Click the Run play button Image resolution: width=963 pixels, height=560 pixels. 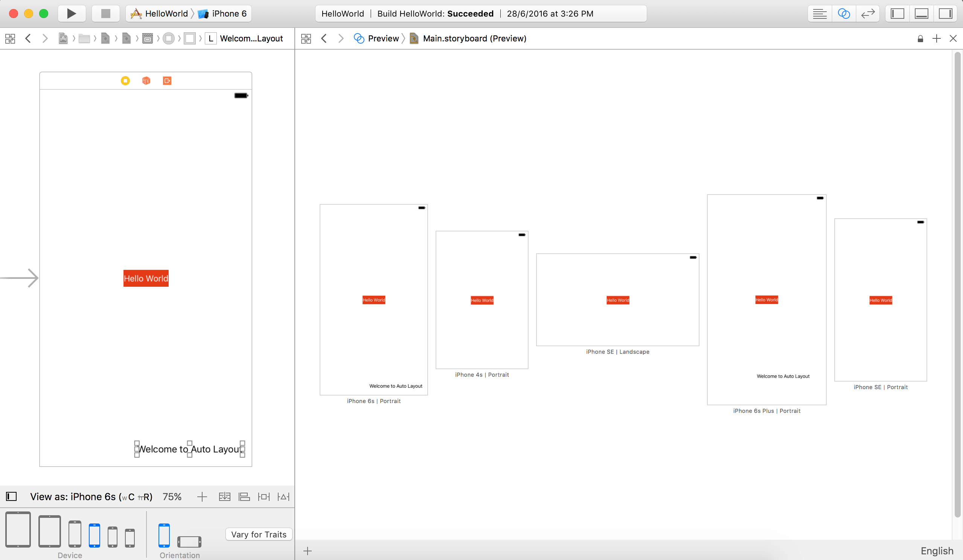coord(72,14)
